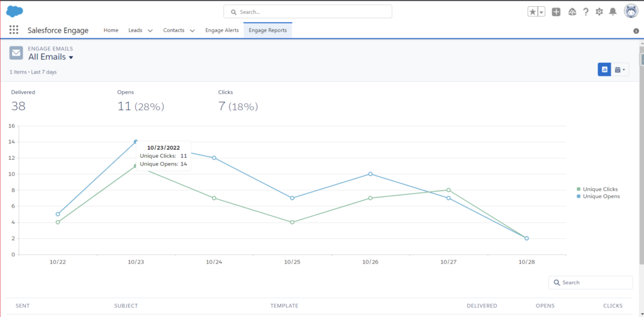Open the Trailhead guidance cloud icon
Viewport: 644px width, 317px height.
[x=572, y=12]
